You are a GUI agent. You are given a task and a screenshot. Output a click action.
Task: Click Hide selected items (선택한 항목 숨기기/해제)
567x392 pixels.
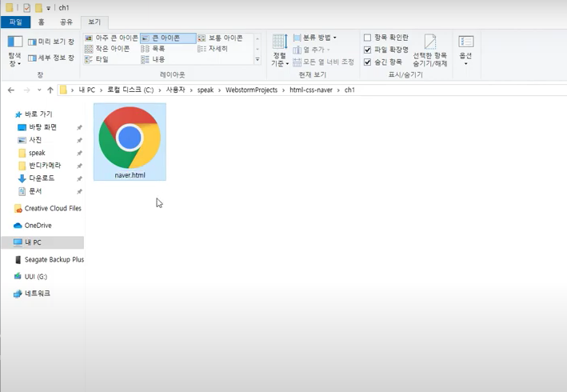point(430,50)
